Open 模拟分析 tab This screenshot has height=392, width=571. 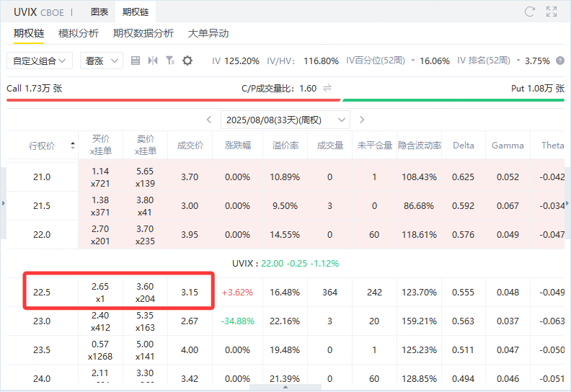point(79,33)
